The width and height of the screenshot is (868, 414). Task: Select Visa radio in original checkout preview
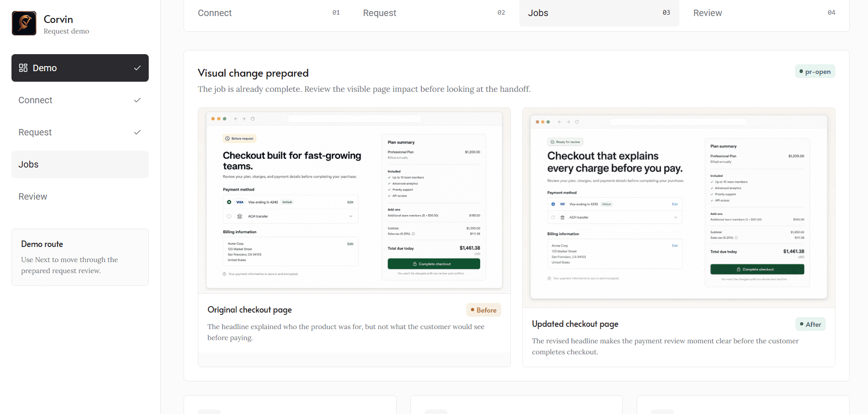(x=229, y=202)
